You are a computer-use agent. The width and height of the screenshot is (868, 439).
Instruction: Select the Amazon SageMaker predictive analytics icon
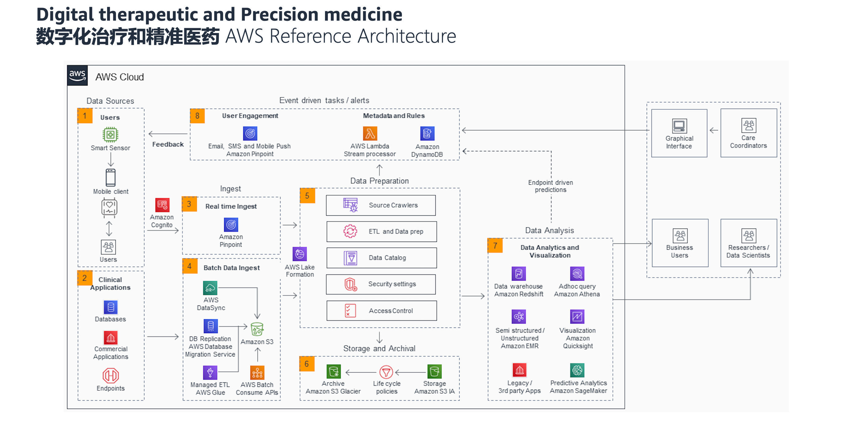coord(577,370)
